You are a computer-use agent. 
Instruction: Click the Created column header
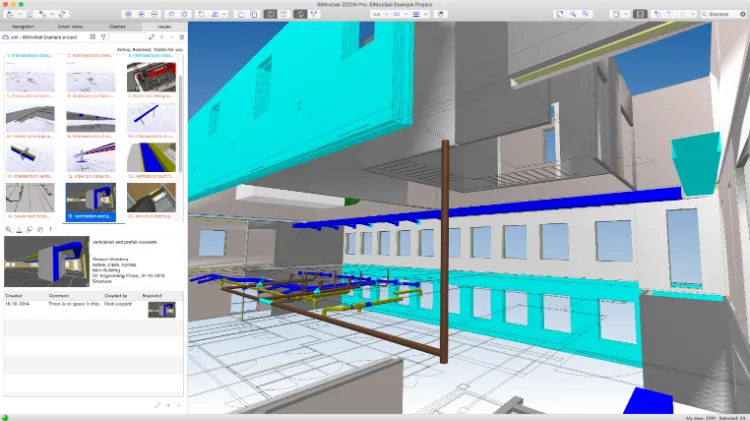point(14,294)
